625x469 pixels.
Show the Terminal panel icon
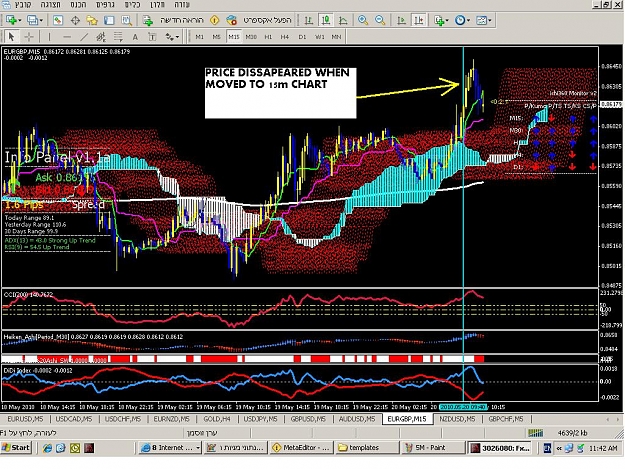click(x=109, y=20)
